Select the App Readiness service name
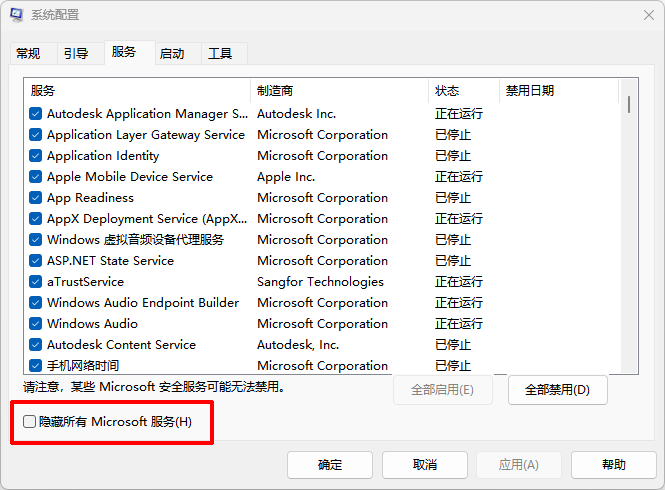The width and height of the screenshot is (665, 490). (x=90, y=198)
